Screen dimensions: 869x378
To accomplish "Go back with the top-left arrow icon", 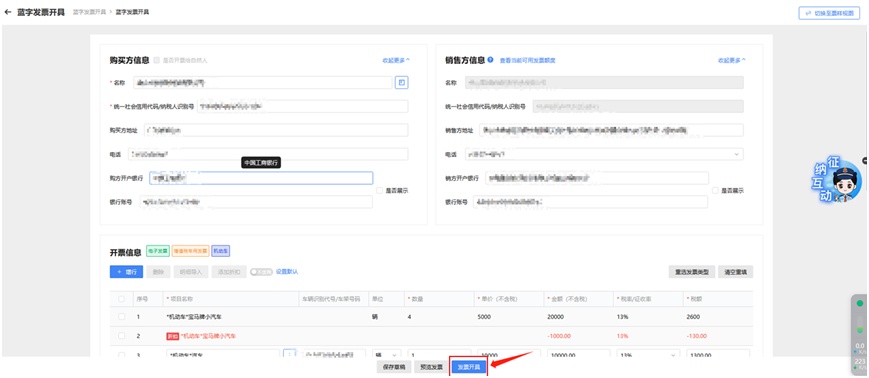I will point(8,12).
